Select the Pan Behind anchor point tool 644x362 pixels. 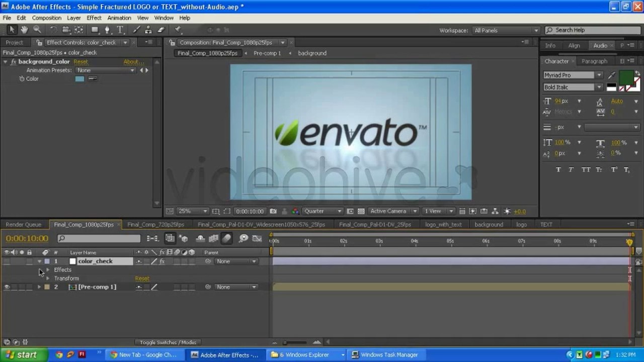[x=79, y=30]
